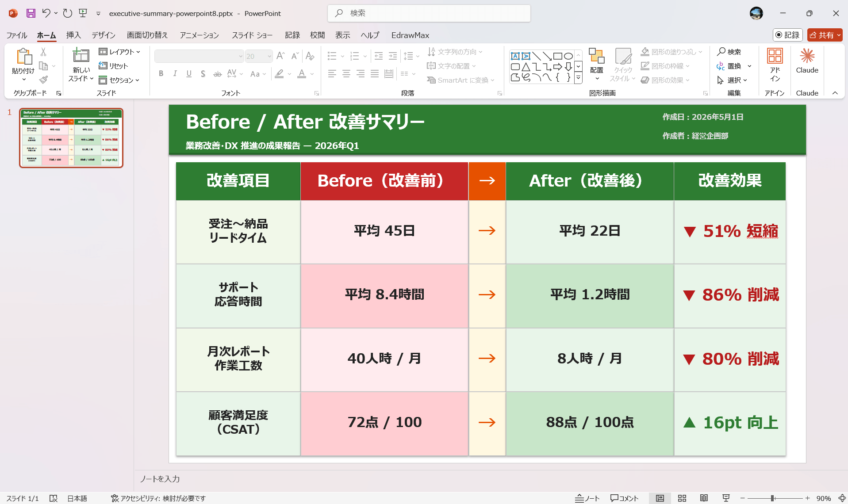Expand the shapes gallery more arrow
The image size is (848, 504).
[578, 78]
